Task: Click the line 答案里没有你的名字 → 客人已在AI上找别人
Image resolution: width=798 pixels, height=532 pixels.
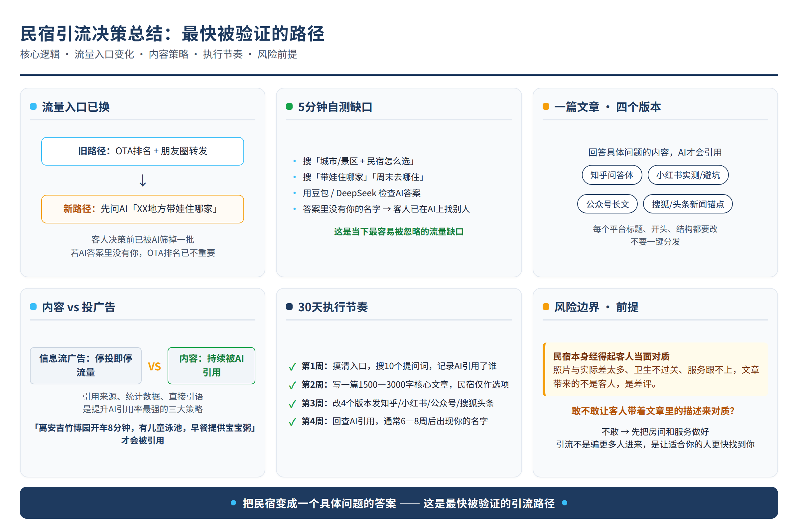Action: 386,209
